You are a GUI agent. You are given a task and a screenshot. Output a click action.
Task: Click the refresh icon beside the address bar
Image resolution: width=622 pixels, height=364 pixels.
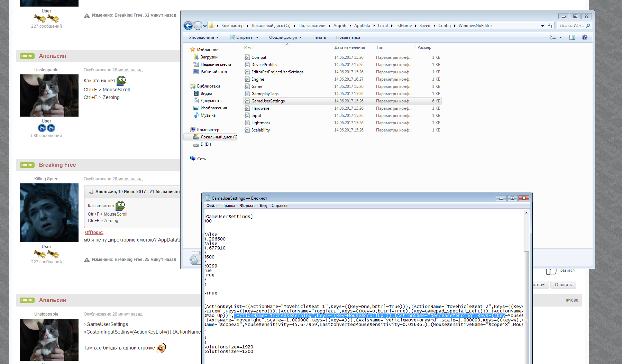pyautogui.click(x=550, y=26)
